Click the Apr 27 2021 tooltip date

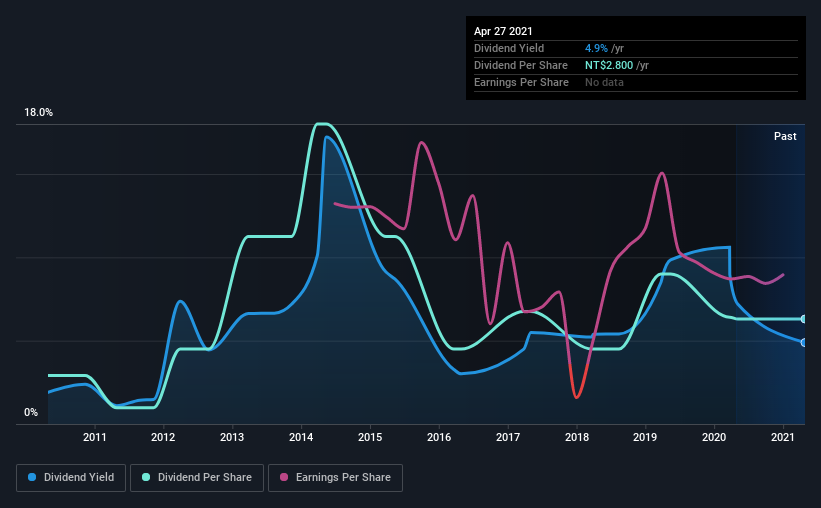pyautogui.click(x=503, y=31)
